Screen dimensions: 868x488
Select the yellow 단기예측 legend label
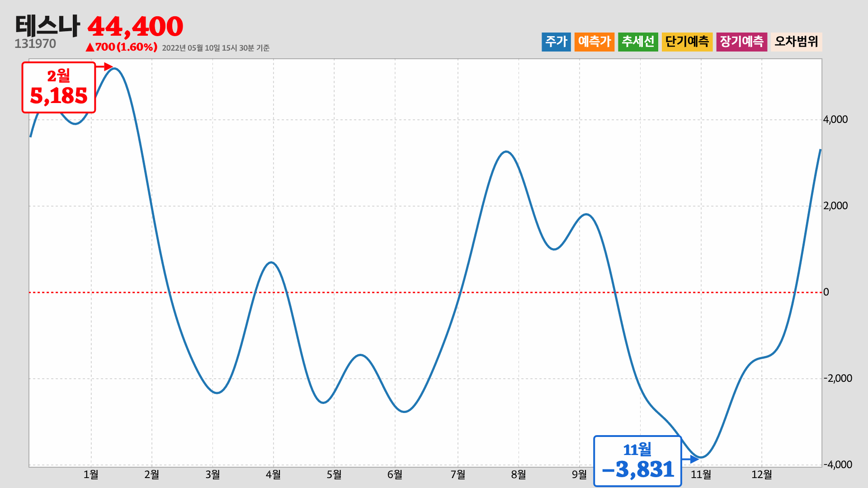[687, 42]
